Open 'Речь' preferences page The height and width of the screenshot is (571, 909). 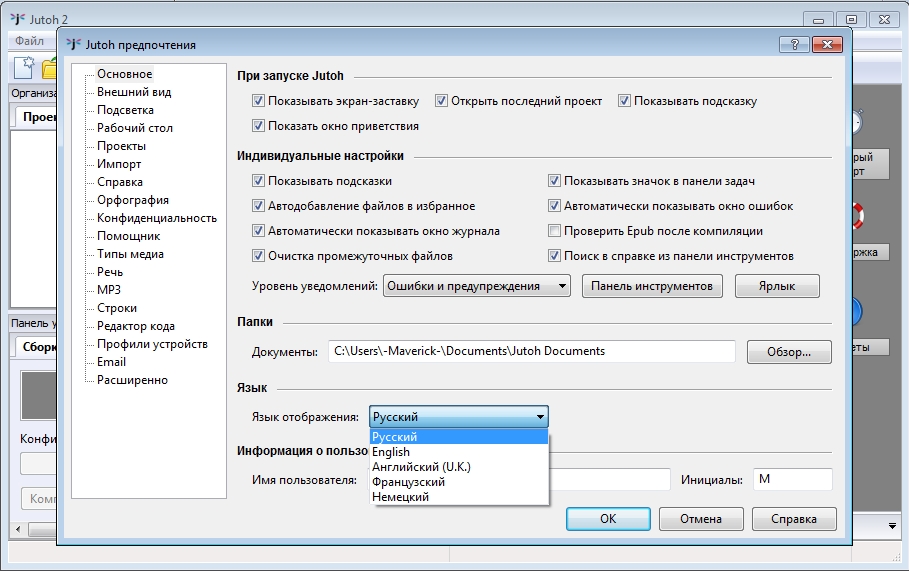click(110, 271)
